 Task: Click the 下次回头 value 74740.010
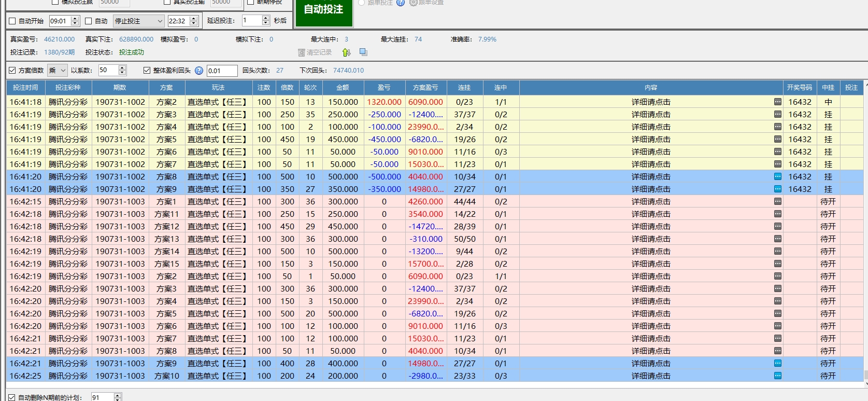click(x=348, y=71)
